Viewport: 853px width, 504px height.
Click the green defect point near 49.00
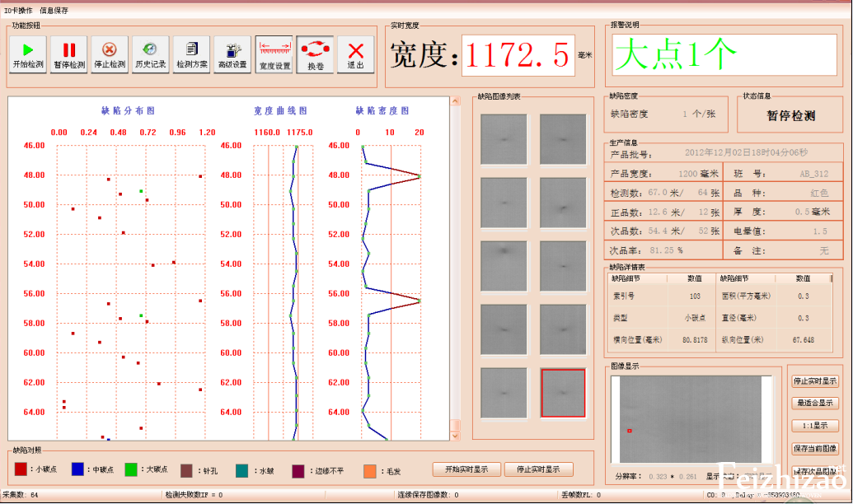point(141,191)
